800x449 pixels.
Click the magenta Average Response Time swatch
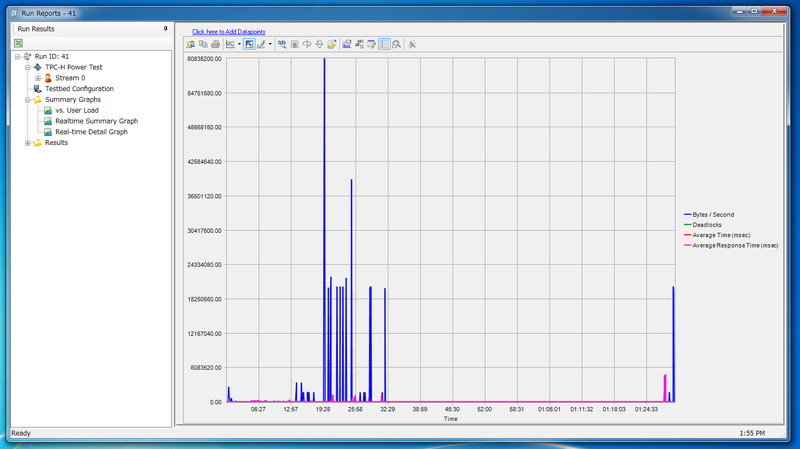pos(687,245)
